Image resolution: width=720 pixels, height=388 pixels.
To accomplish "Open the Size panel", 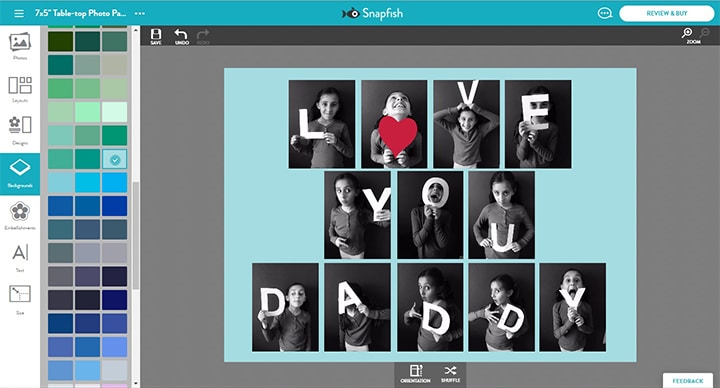I will click(x=20, y=300).
